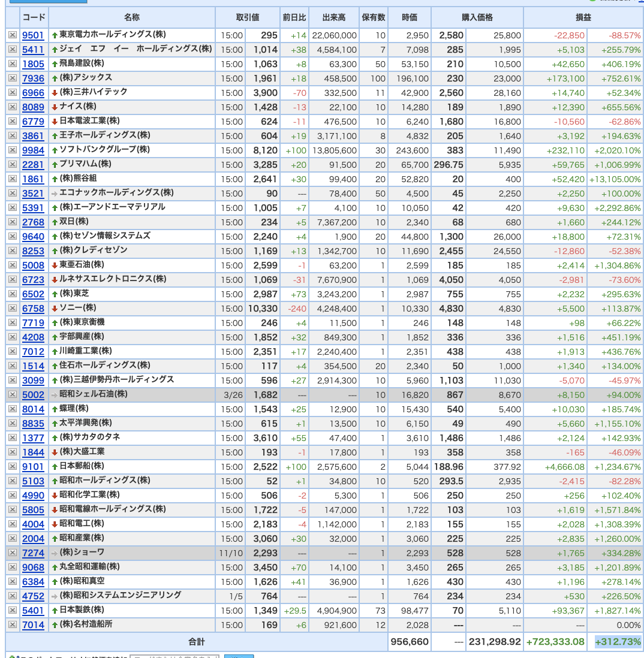Click the name (株)三越伊勢丹ホールディングス

click(x=117, y=379)
